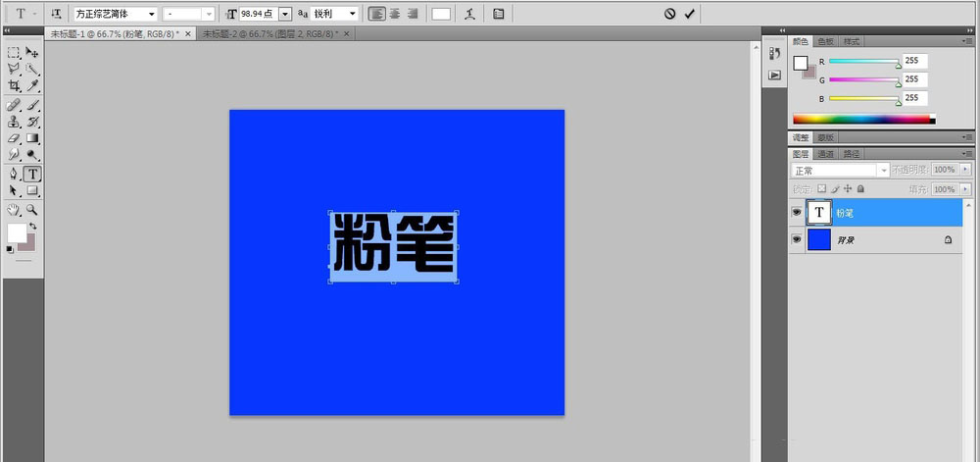Cancel the current text edits

point(669,14)
